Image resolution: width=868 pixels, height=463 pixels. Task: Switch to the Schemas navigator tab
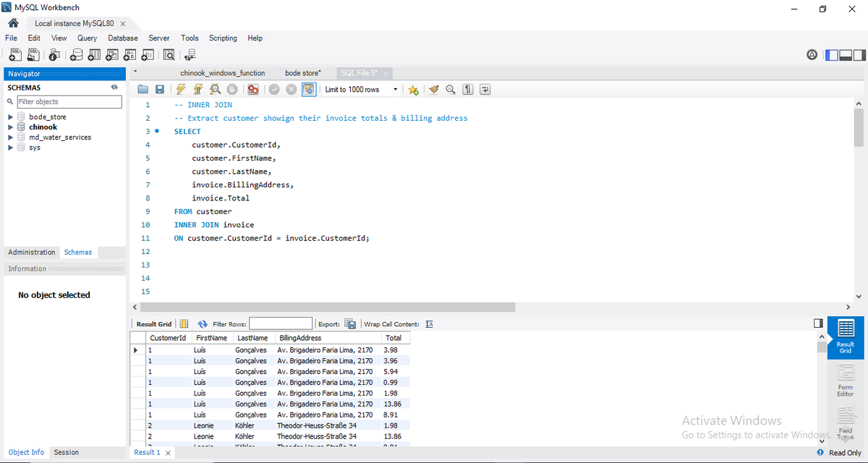pos(78,252)
